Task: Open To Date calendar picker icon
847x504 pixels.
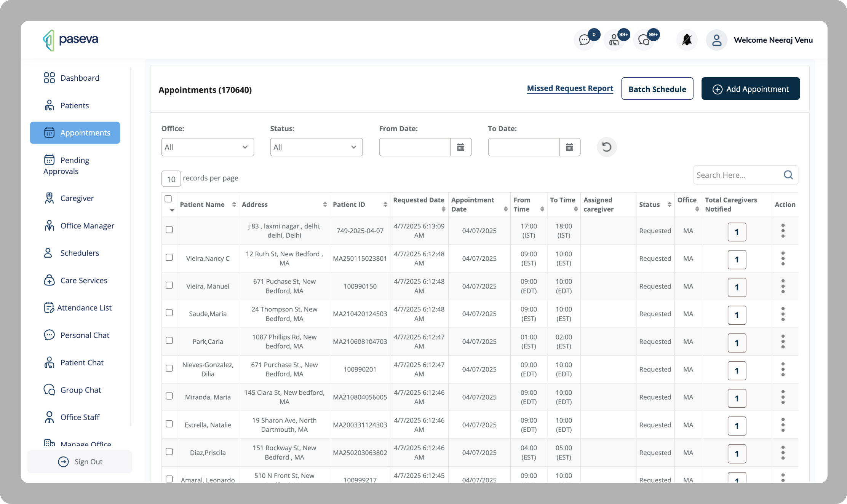Action: coord(570,147)
